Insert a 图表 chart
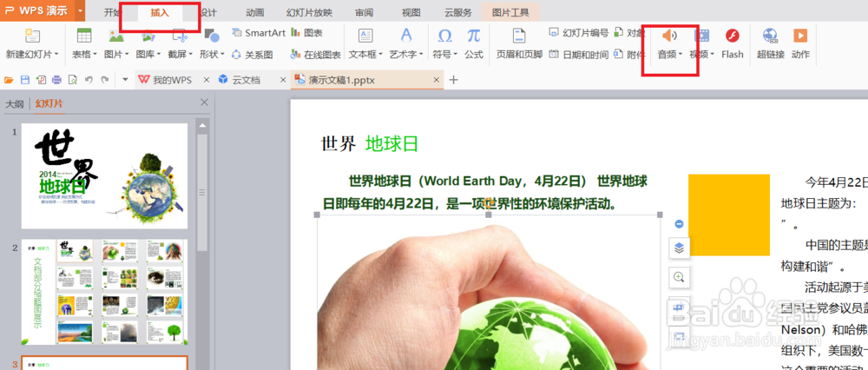The image size is (868, 370). (x=306, y=33)
